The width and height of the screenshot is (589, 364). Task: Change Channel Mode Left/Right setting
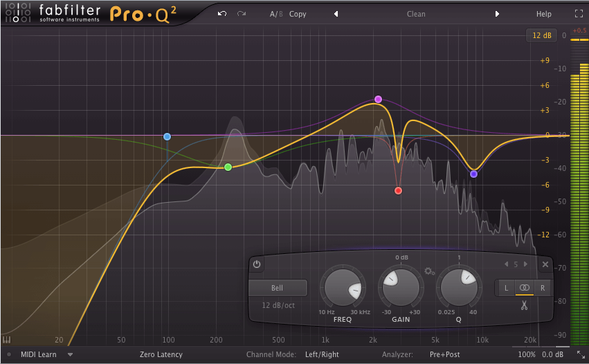tap(322, 354)
